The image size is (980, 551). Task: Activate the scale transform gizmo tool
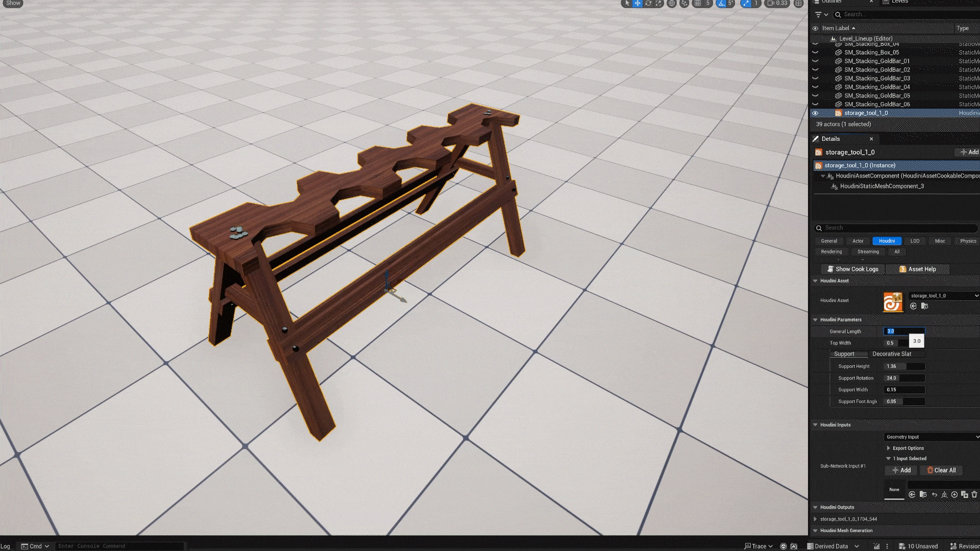pyautogui.click(x=658, y=4)
